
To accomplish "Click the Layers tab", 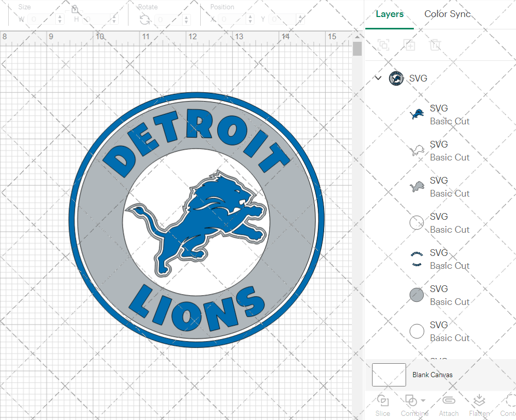I will 390,14.
